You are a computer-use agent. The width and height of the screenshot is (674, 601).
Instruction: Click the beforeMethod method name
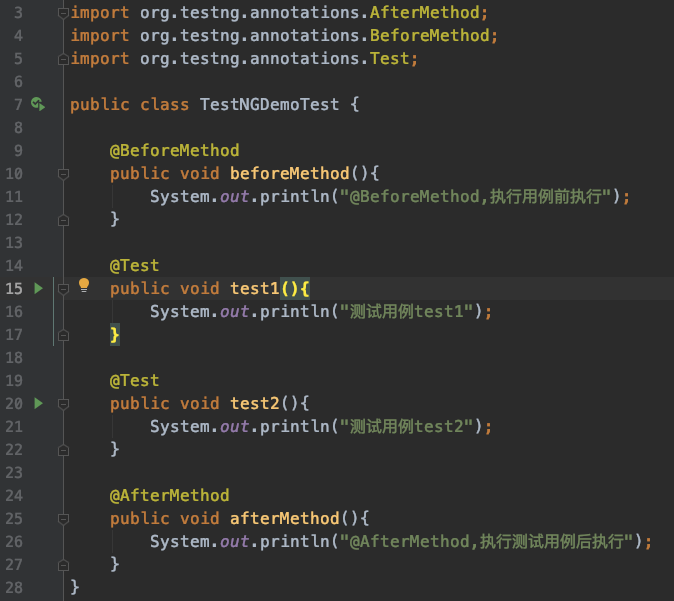pos(290,173)
